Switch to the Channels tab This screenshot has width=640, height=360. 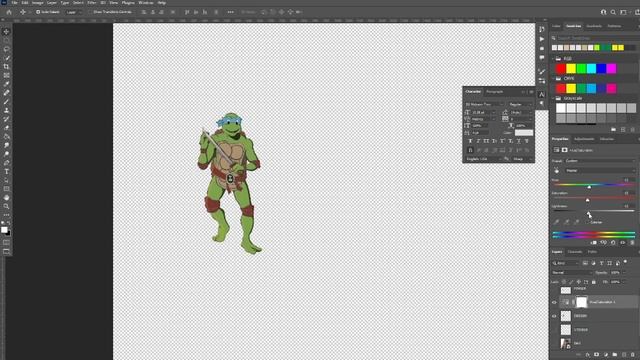pos(575,252)
